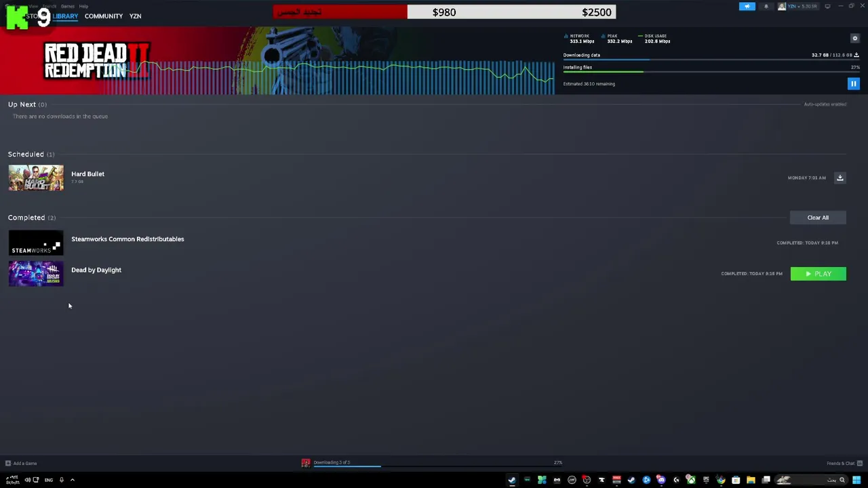
Task: Open the Help menu
Action: pyautogui.click(x=83, y=6)
